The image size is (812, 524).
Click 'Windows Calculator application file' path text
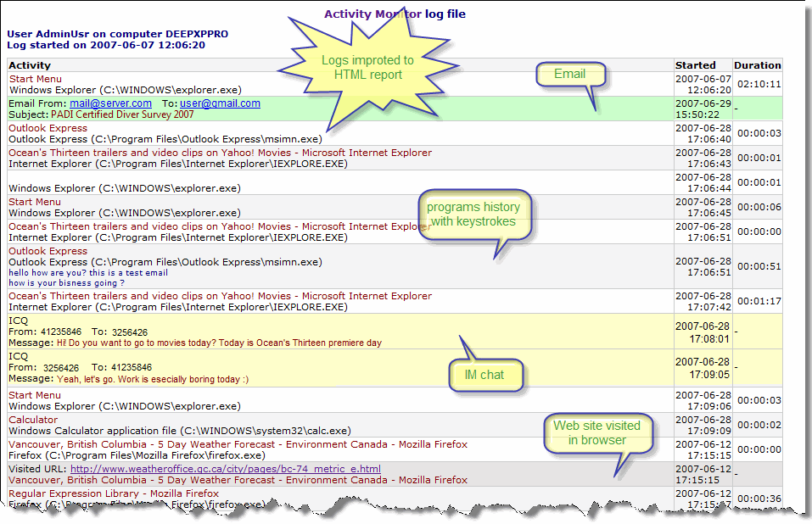[x=180, y=431]
